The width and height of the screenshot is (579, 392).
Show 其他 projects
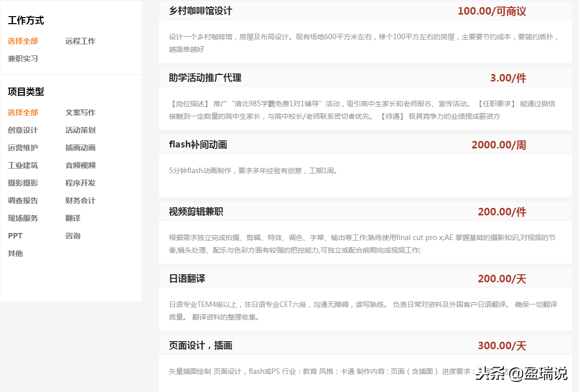point(15,254)
